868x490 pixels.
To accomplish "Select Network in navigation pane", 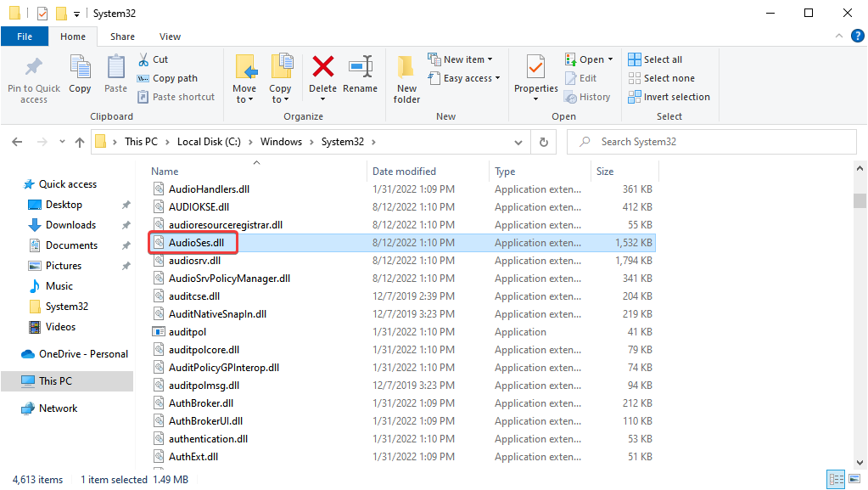I will pos(59,408).
